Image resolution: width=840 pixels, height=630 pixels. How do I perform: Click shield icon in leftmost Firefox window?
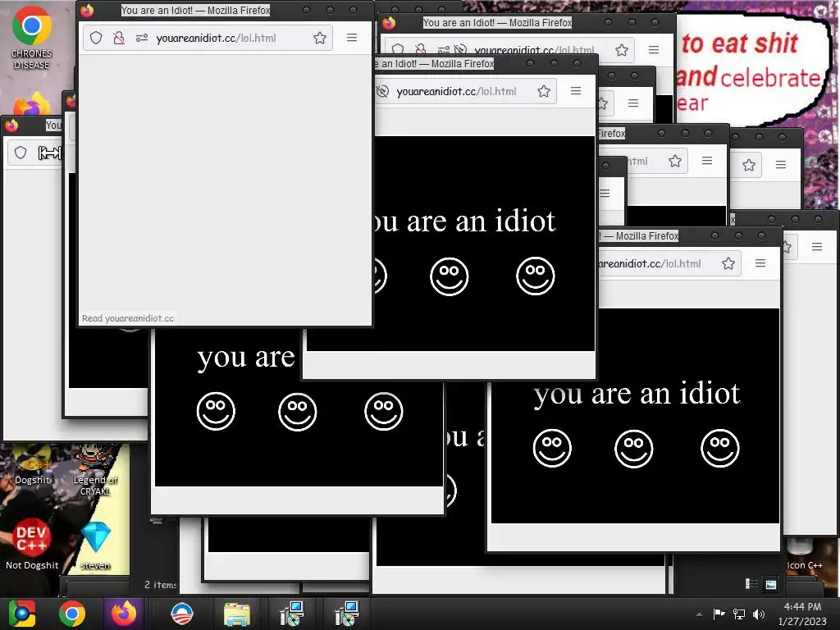[x=21, y=153]
